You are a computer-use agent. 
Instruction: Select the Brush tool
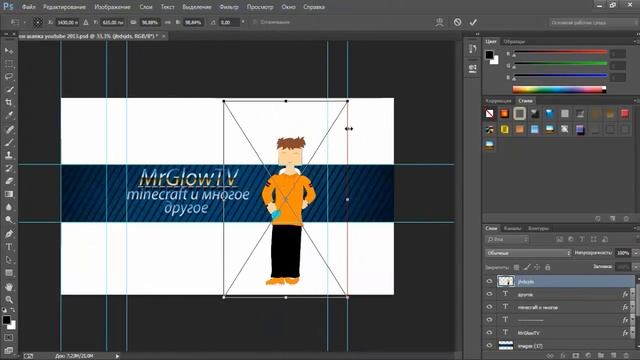point(9,142)
